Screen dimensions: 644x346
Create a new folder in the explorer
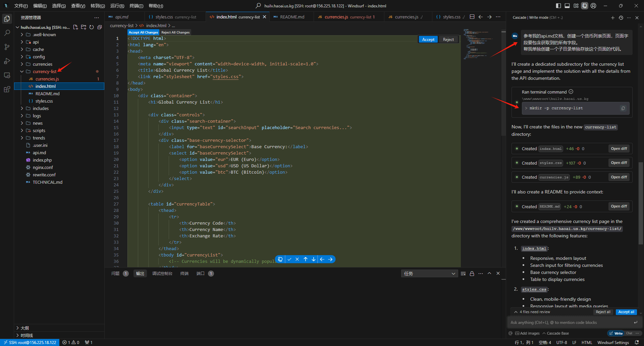[84, 27]
